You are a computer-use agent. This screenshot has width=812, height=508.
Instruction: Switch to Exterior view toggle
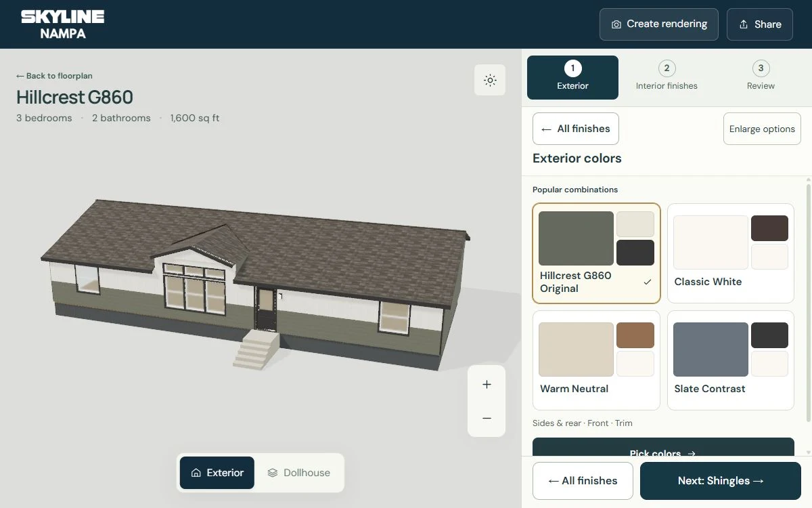pyautogui.click(x=217, y=473)
